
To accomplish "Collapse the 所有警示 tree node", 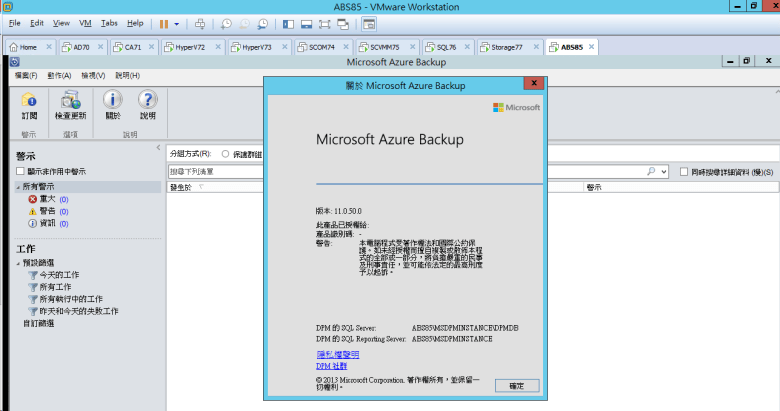I will coord(18,187).
